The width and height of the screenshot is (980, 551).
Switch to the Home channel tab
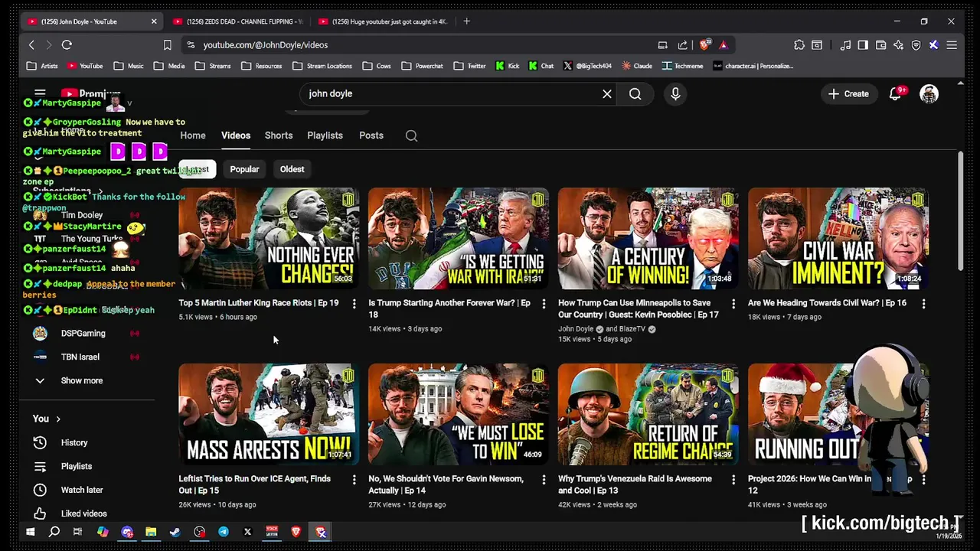point(193,135)
